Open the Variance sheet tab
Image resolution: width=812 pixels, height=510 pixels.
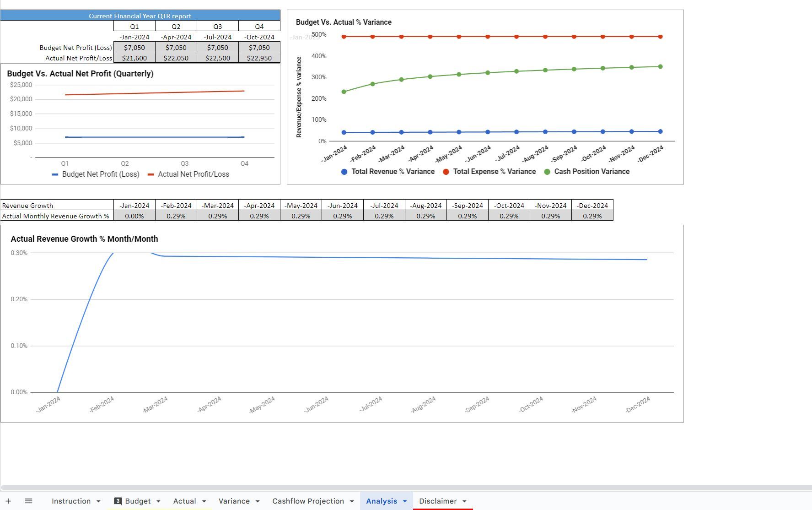(x=234, y=501)
